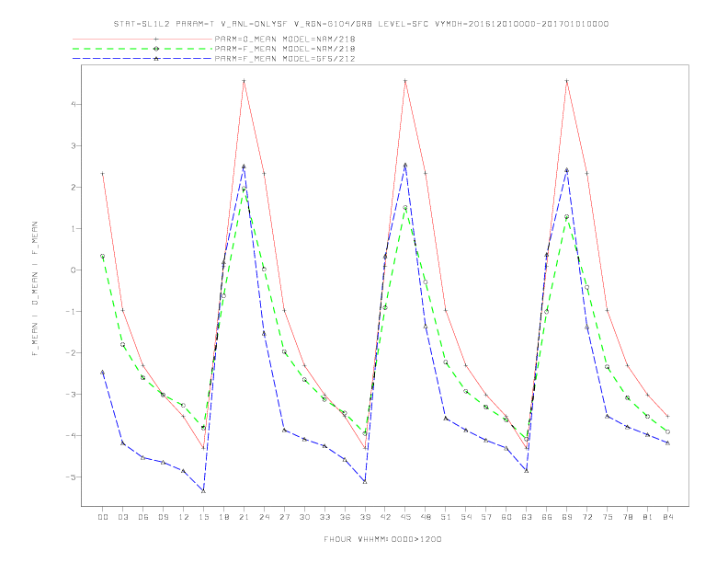The width and height of the screenshot is (728, 563).
Task: Click the vertical axis label F_MEAN | O_MEAN | F_MEAN
Action: 35,289
